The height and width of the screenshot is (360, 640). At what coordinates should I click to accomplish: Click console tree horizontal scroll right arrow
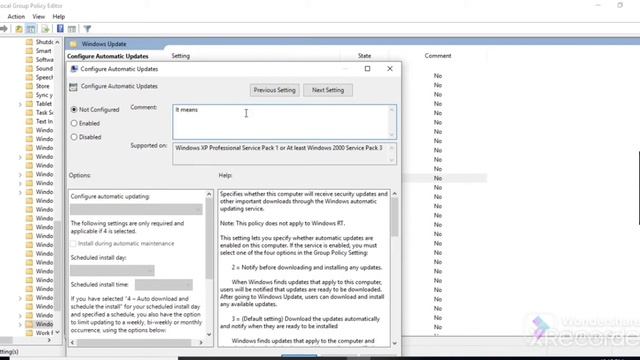coord(49,340)
